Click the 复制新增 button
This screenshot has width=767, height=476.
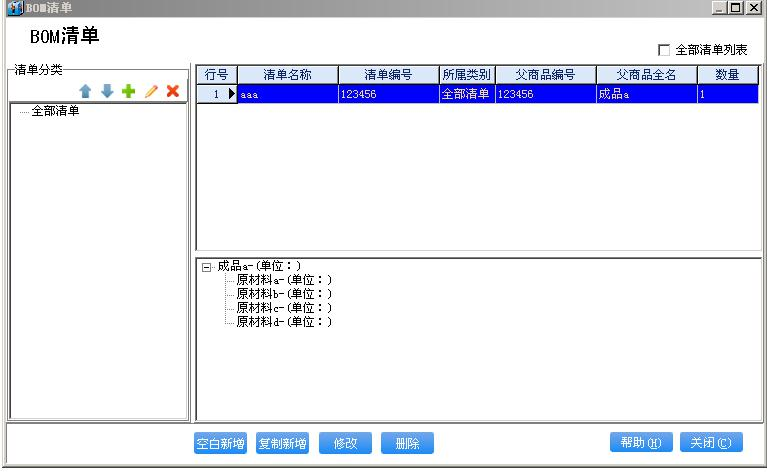point(282,443)
